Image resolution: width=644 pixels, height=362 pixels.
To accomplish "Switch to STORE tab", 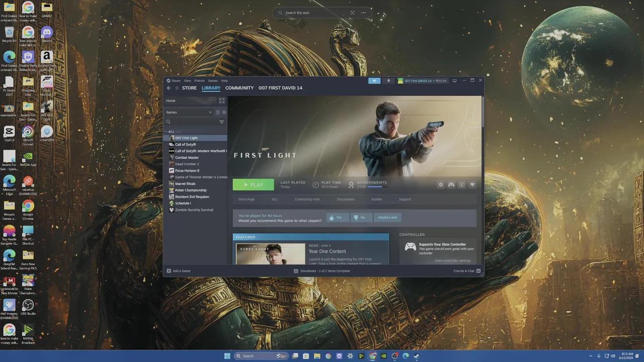I will point(189,88).
